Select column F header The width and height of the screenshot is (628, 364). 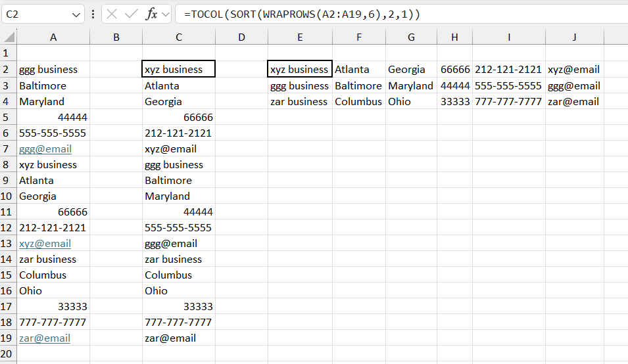click(359, 37)
